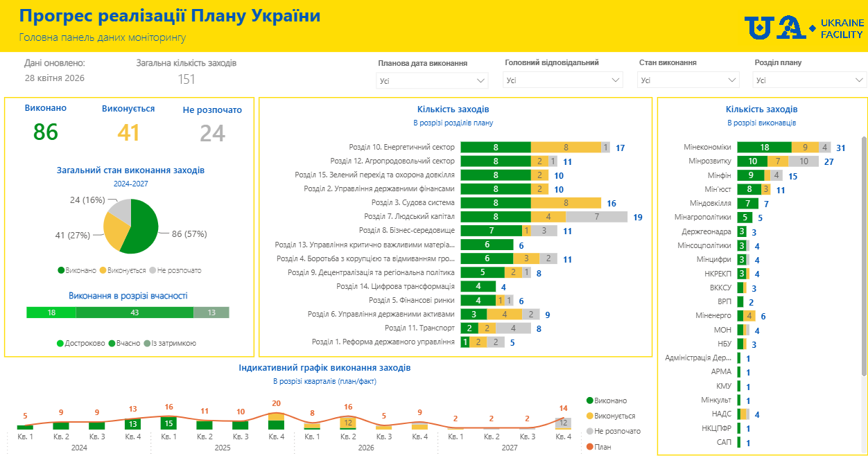The height and width of the screenshot is (458, 868).
Task: Click the Не розпочато timeline legend marker
Action: (590, 431)
